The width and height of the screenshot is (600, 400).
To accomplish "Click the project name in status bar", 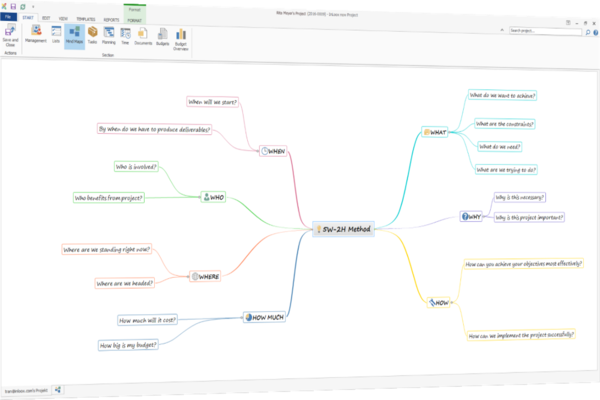I will (26, 391).
